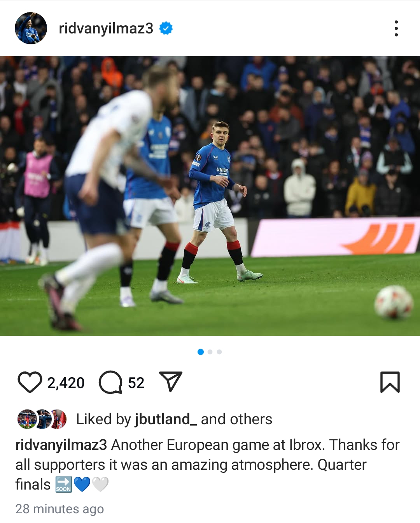Click the ridvanyilmaz3 username in the header
The width and height of the screenshot is (420, 523).
point(106,28)
